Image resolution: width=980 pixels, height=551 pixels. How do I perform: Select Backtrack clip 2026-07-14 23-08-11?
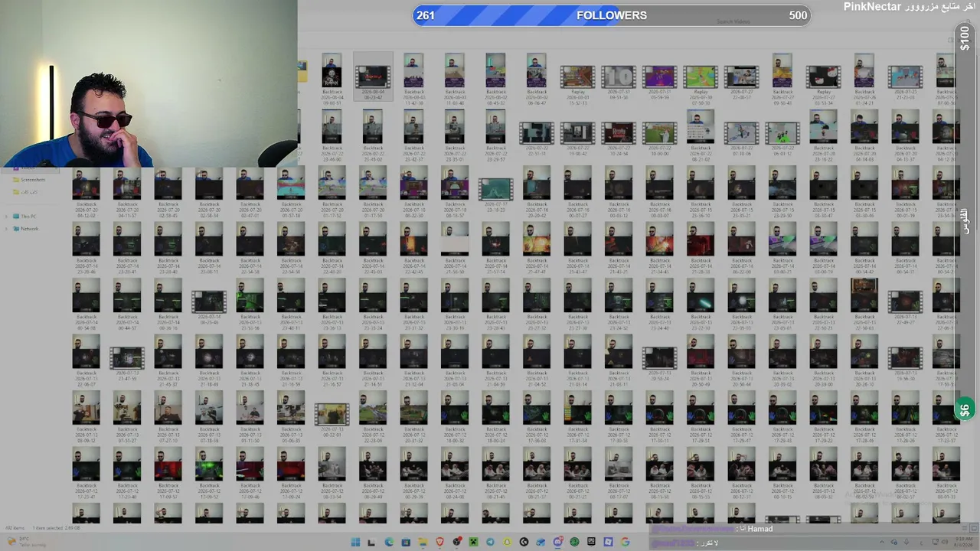(209, 249)
